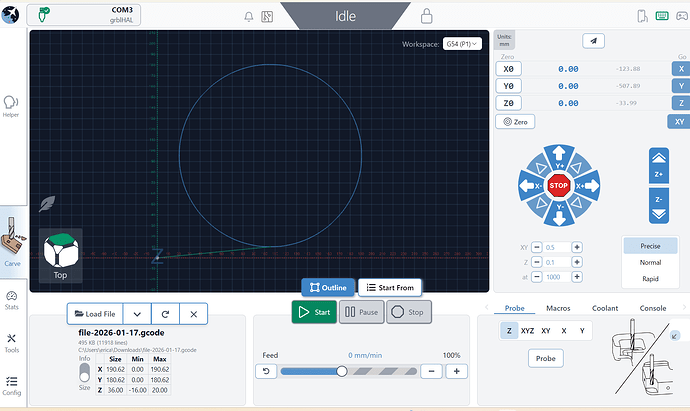Click the notifications bell icon
The image size is (690, 411).
pyautogui.click(x=249, y=16)
